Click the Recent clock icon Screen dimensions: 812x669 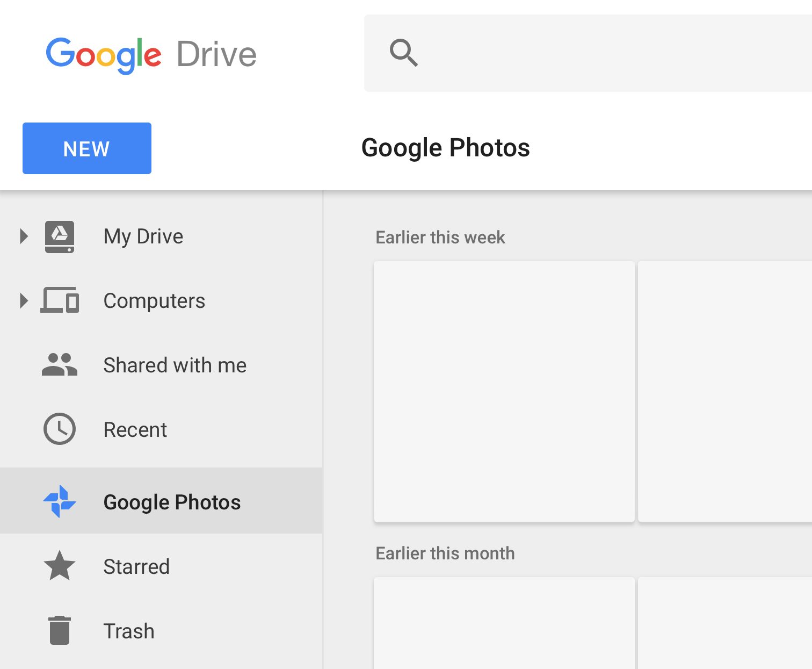coord(60,429)
